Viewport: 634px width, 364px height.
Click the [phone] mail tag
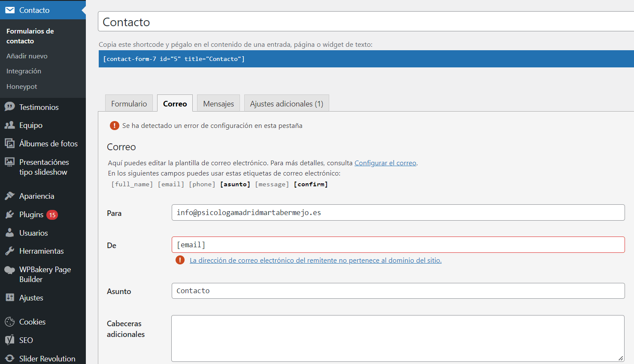pos(202,184)
